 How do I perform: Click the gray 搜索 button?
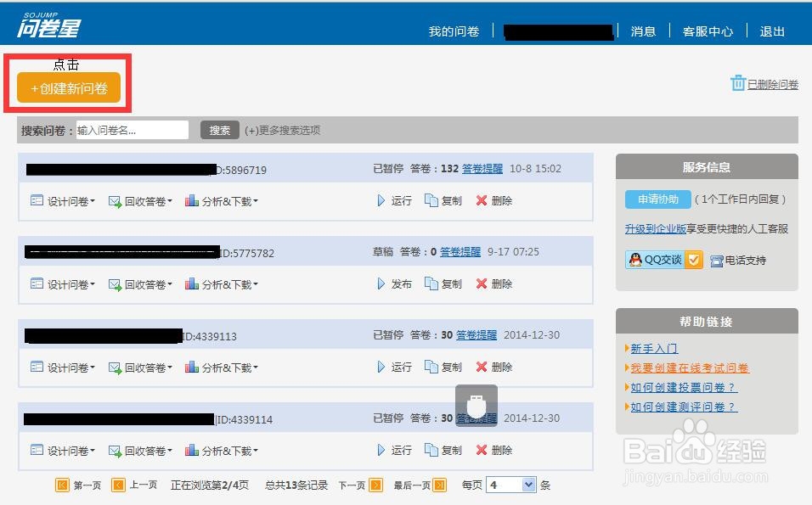click(x=220, y=131)
